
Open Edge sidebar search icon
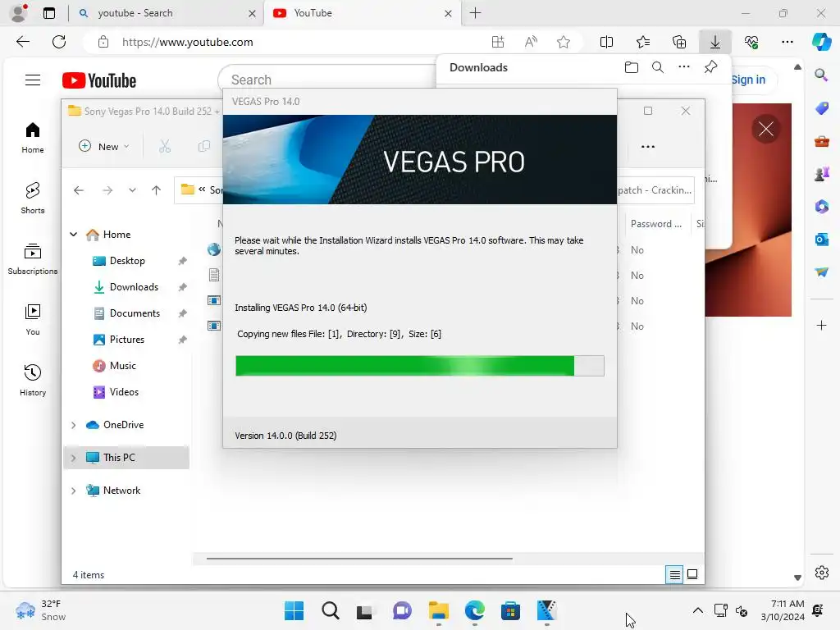coord(821,75)
